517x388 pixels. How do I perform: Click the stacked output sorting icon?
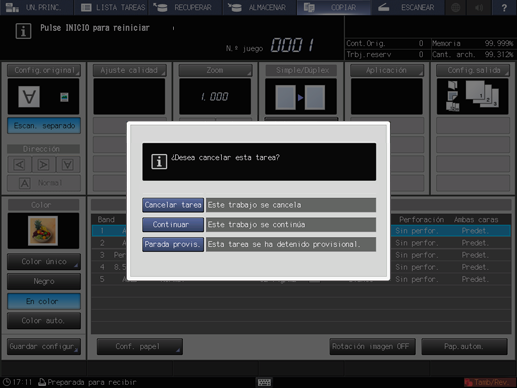(x=482, y=94)
